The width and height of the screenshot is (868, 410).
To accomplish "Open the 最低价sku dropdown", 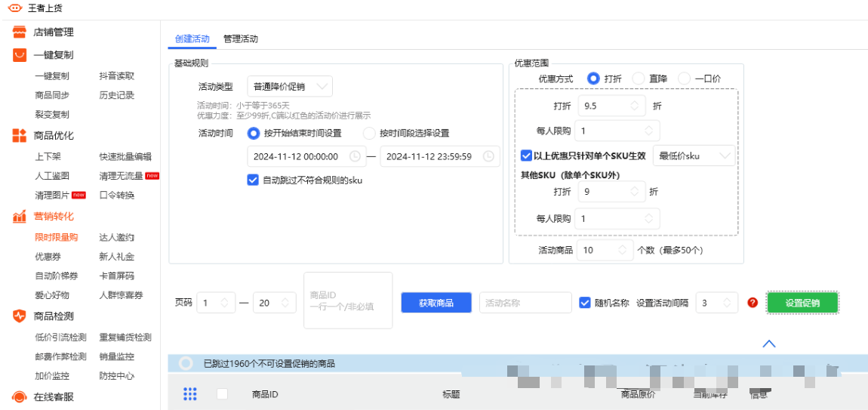I will pos(693,156).
